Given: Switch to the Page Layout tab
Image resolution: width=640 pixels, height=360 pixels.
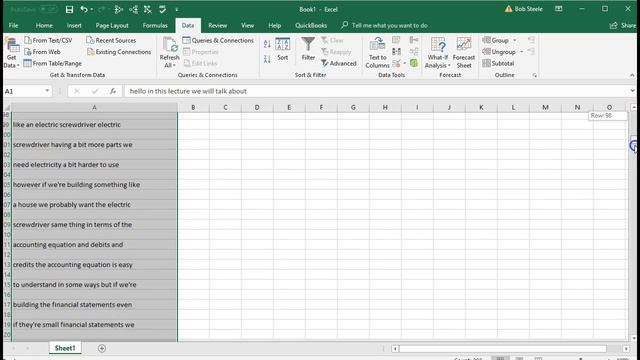Looking at the screenshot, I should click(x=112, y=25).
